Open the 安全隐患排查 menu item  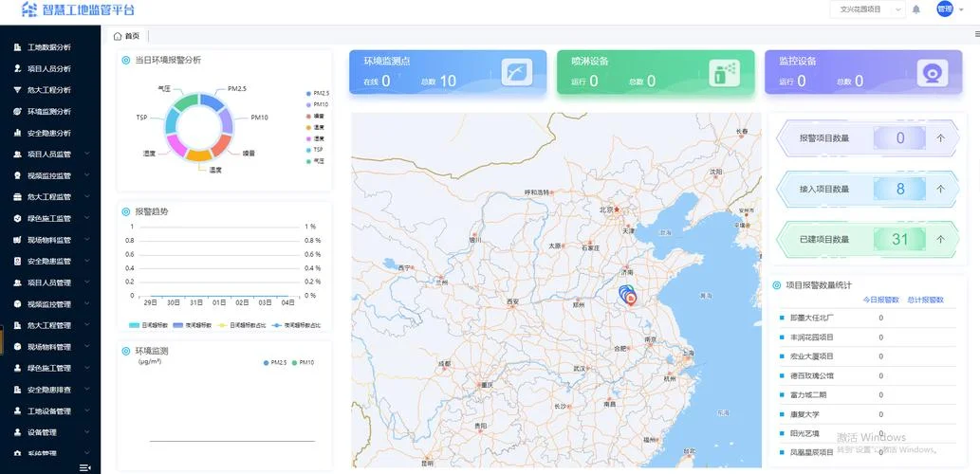coord(50,390)
